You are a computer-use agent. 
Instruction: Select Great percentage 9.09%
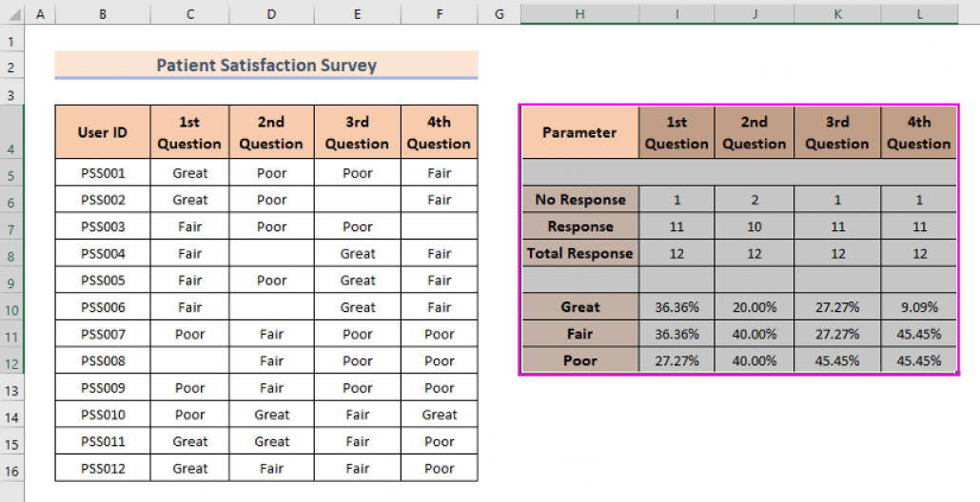[919, 307]
